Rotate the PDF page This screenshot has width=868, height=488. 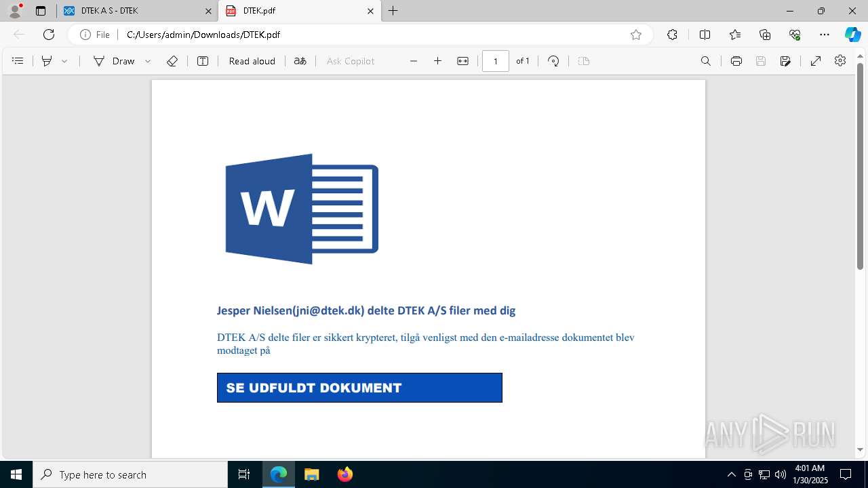[x=553, y=61]
